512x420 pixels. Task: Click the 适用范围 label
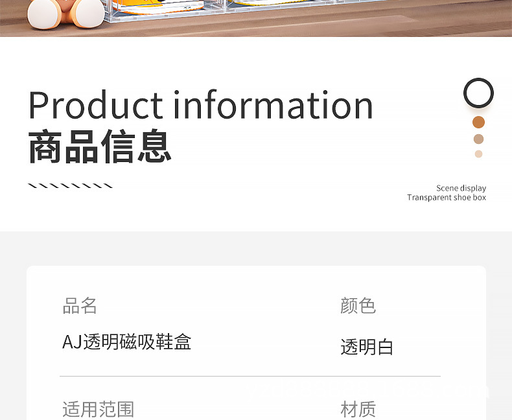[x=99, y=409]
